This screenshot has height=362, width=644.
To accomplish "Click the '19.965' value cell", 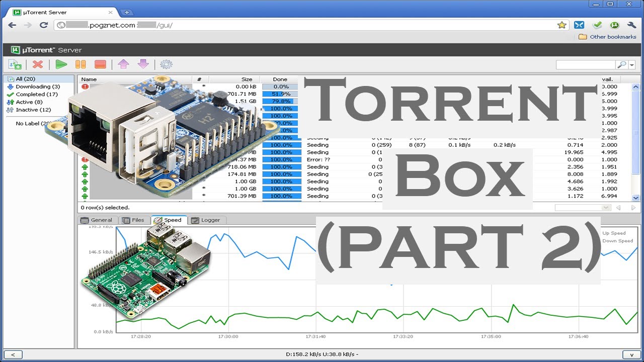I will point(574,152).
